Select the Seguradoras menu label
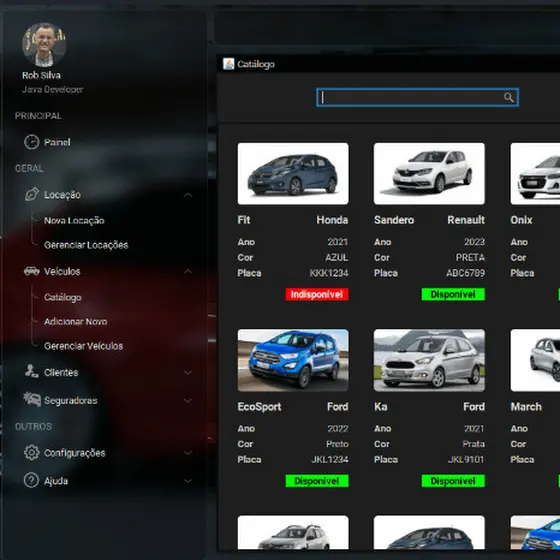This screenshot has height=560, width=560. pos(71,401)
